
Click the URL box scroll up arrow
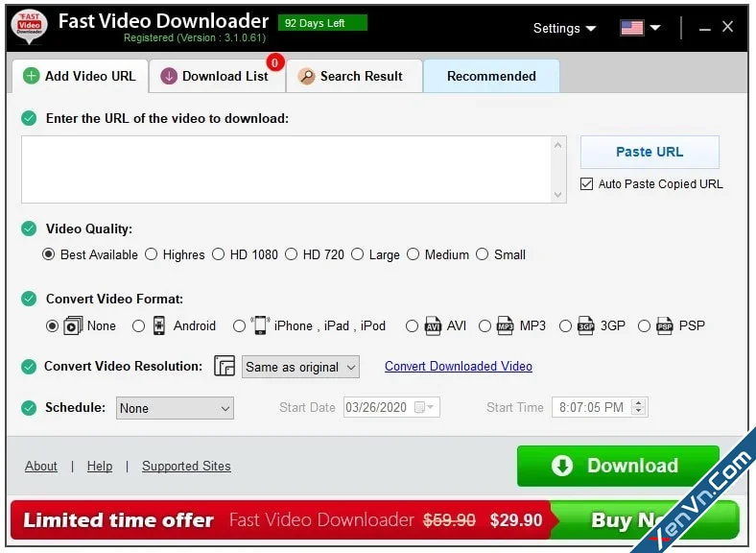coord(557,145)
